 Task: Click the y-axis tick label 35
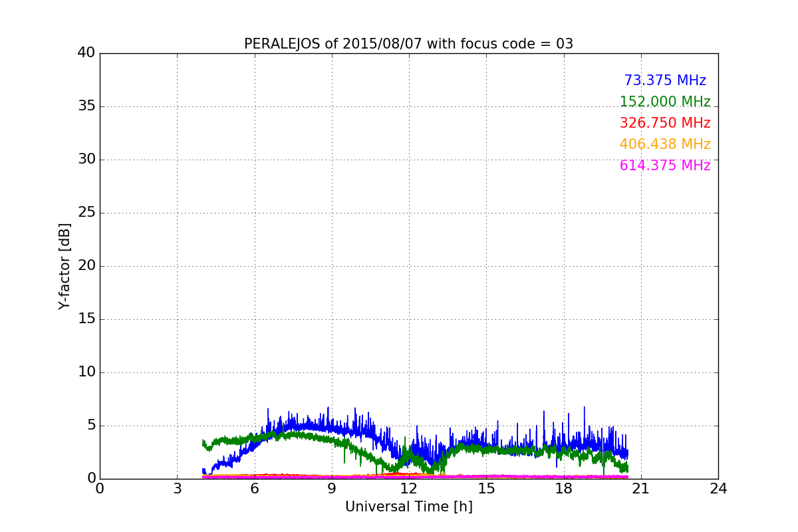point(86,106)
